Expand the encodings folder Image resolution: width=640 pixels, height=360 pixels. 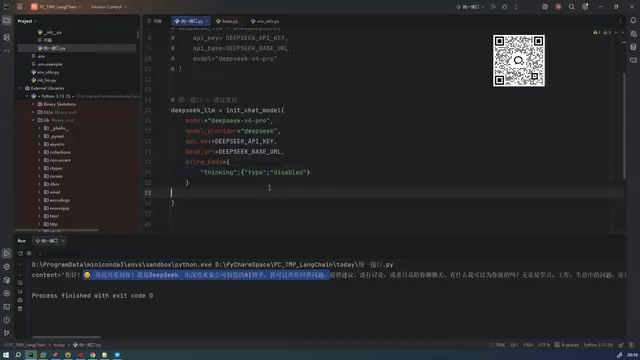pyautogui.click(x=40, y=200)
